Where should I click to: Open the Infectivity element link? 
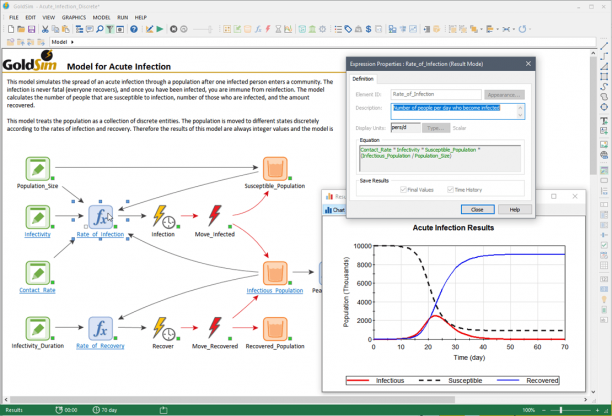(x=37, y=235)
